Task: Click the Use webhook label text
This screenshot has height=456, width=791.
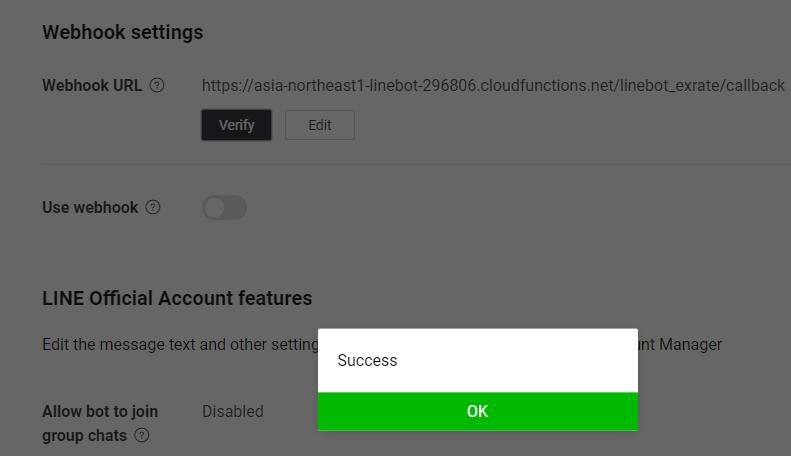Action: (x=90, y=207)
